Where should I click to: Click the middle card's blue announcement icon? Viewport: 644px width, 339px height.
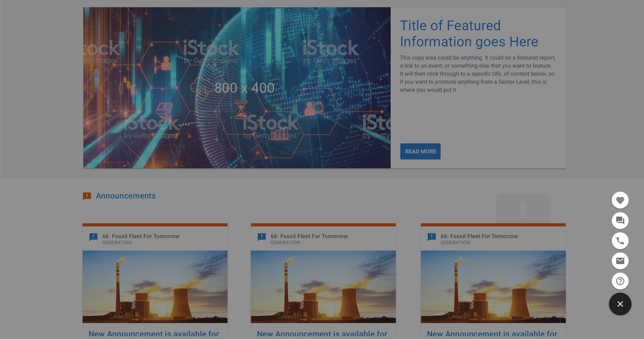pos(262,237)
